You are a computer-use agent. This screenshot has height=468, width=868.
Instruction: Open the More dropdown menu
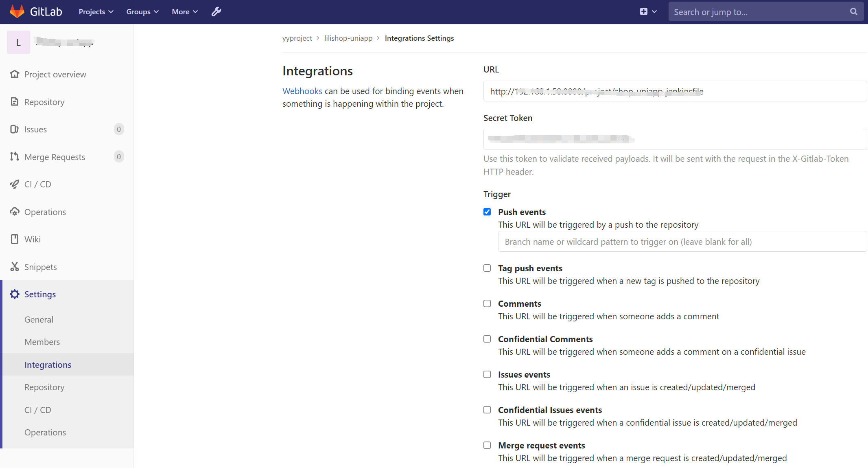[185, 12]
